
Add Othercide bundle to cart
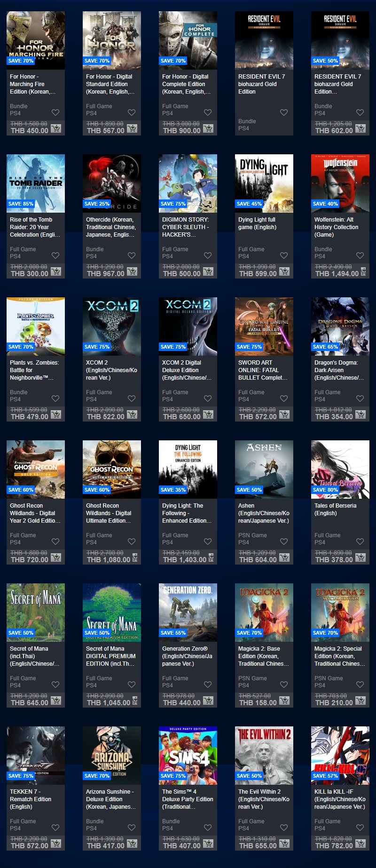click(132, 271)
